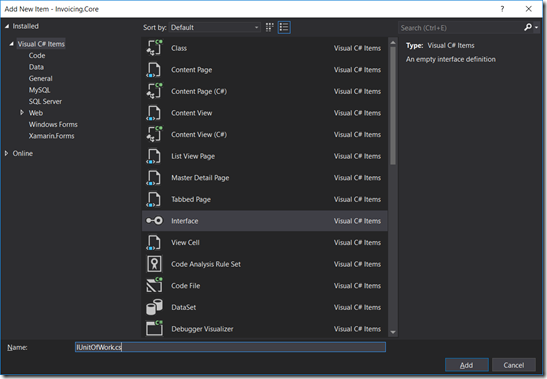This screenshot has height=379, width=547.
Task: Select the Content View template icon
Action: [154, 113]
